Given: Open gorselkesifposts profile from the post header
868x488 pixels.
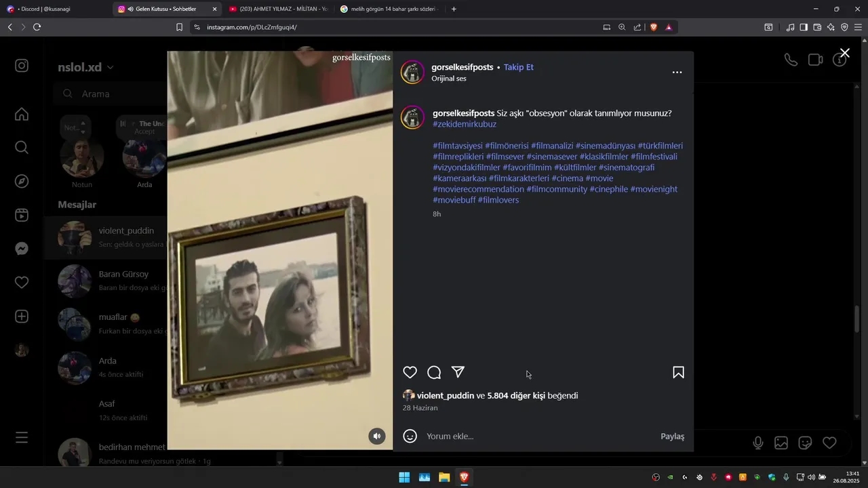Looking at the screenshot, I should 462,67.
